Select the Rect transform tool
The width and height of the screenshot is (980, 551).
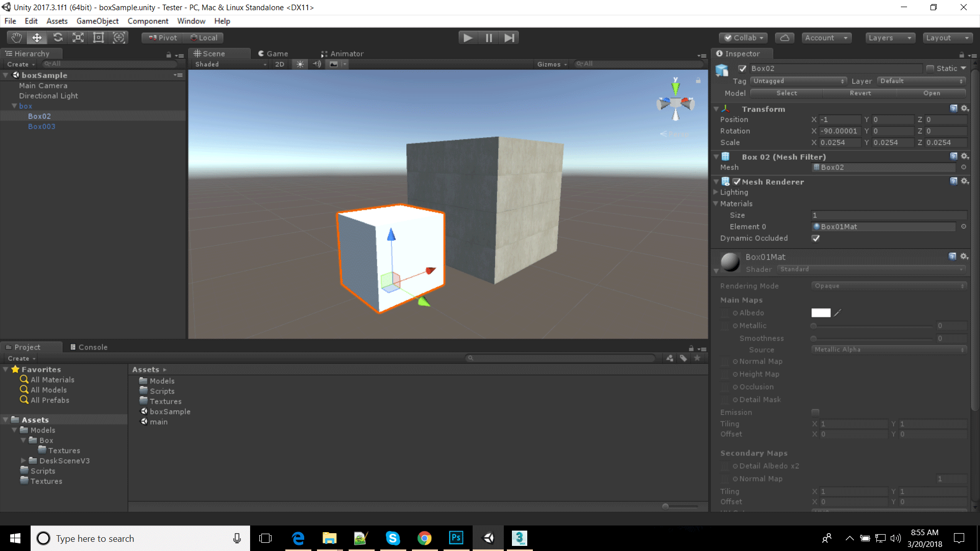tap(99, 37)
